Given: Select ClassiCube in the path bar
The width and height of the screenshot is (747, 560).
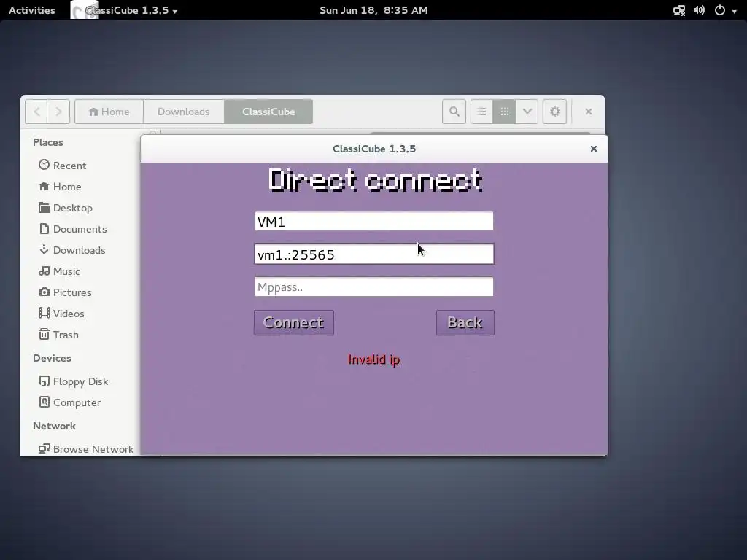Looking at the screenshot, I should coord(268,112).
